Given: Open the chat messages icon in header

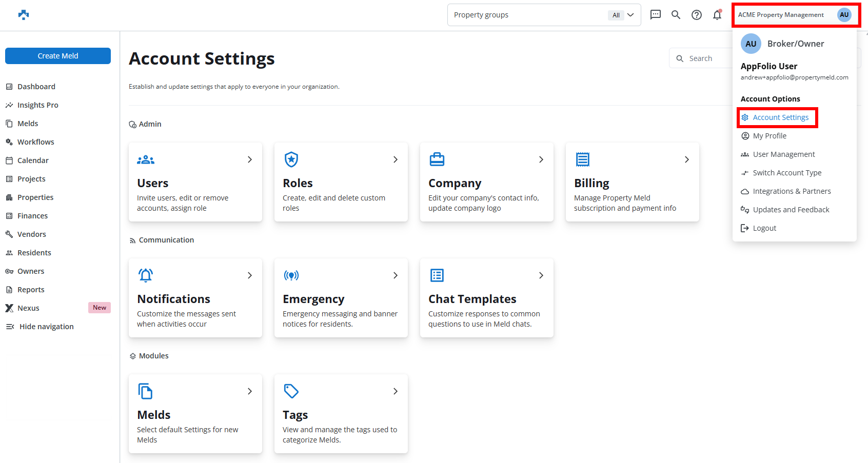Looking at the screenshot, I should click(655, 15).
